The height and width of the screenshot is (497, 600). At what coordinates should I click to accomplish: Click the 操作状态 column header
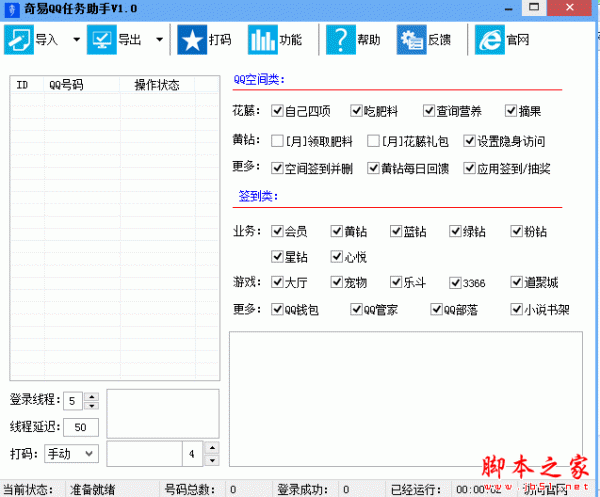point(157,85)
